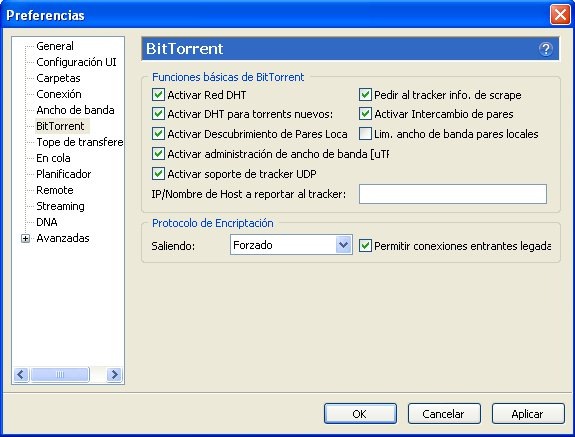Open Streaming settings
The height and width of the screenshot is (437, 575).
pos(60,206)
